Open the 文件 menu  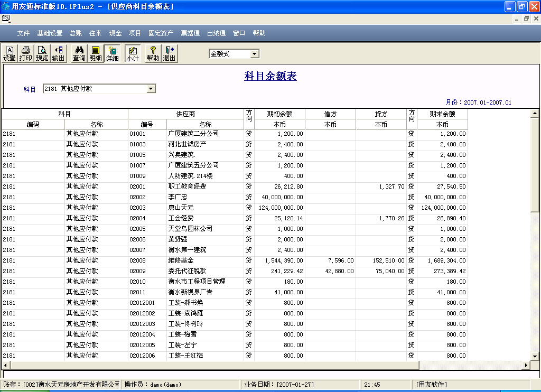23,33
